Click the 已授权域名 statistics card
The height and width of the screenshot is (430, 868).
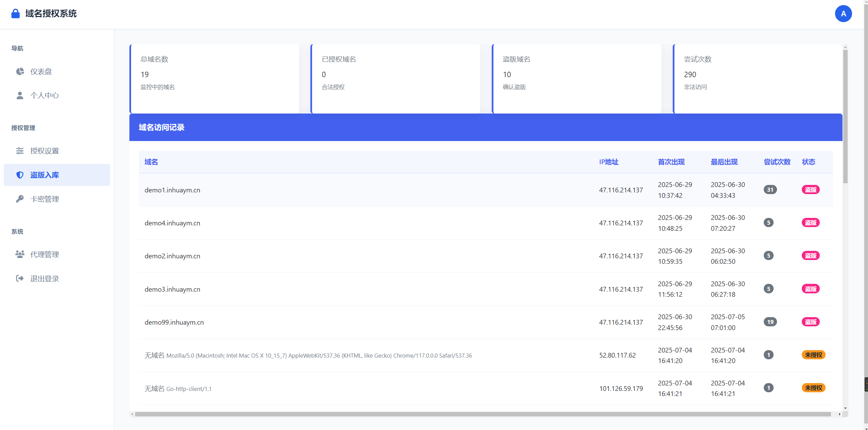pyautogui.click(x=395, y=79)
